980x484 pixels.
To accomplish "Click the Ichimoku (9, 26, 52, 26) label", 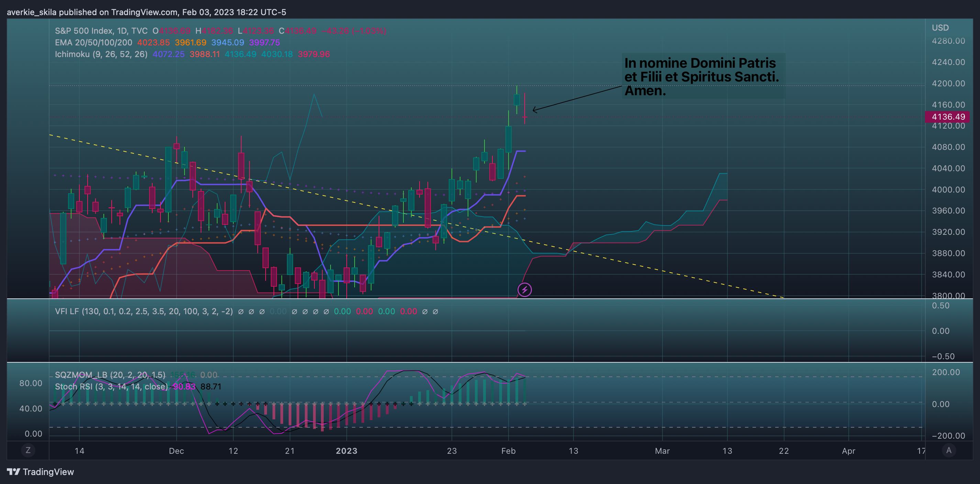I will click(101, 54).
